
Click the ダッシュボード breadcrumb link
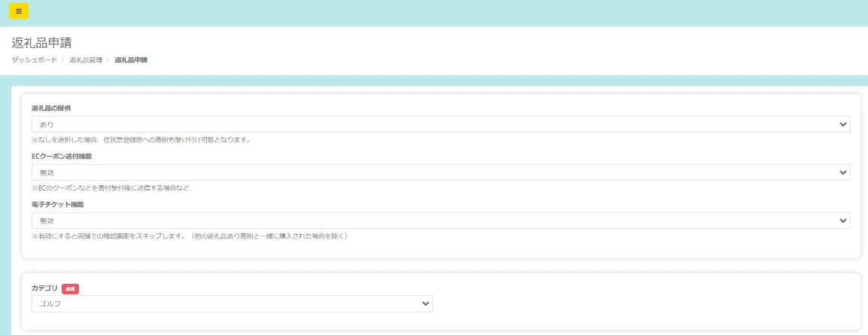(34, 59)
